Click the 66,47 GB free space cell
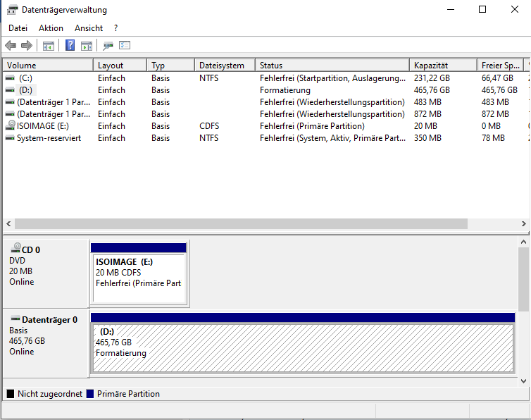531x420 pixels. [497, 78]
